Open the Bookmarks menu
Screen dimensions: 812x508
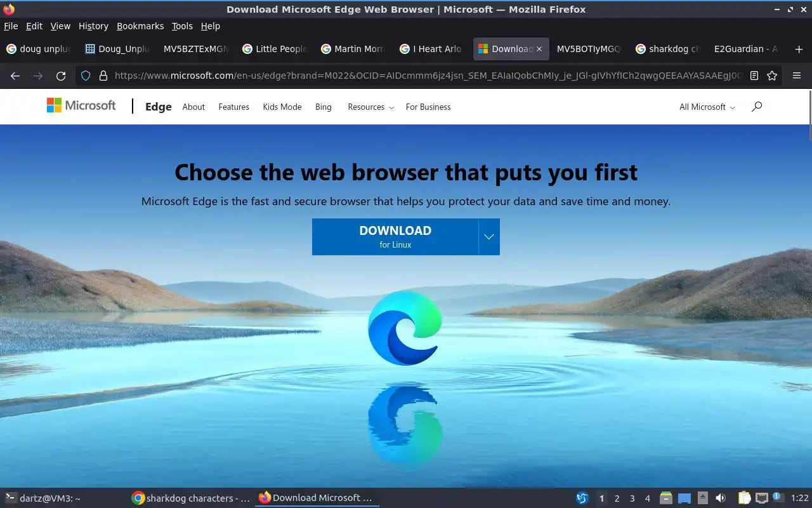click(x=140, y=26)
